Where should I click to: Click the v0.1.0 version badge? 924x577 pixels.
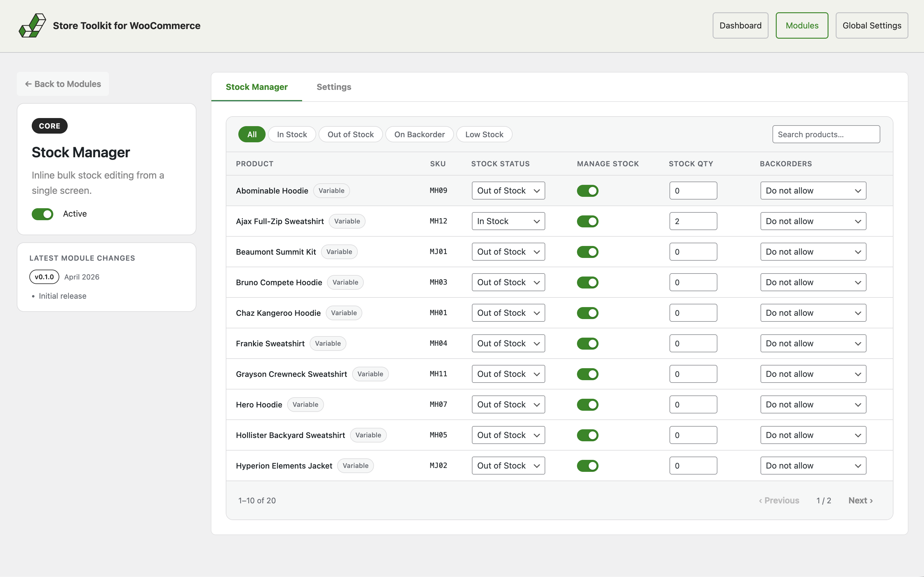click(x=44, y=277)
